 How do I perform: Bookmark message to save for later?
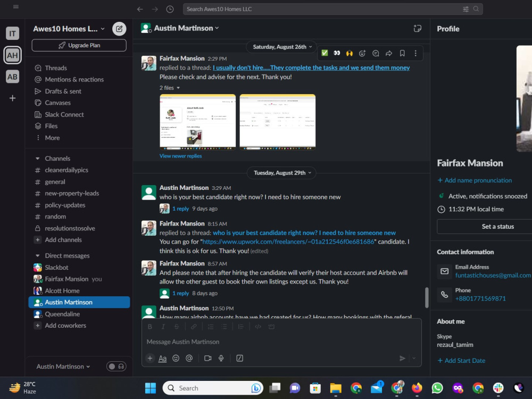pyautogui.click(x=402, y=53)
